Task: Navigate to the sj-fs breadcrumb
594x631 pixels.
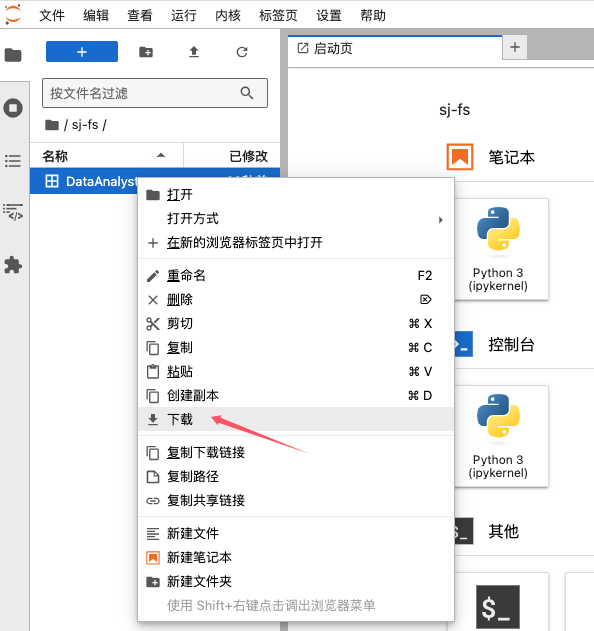Action: coord(85,125)
